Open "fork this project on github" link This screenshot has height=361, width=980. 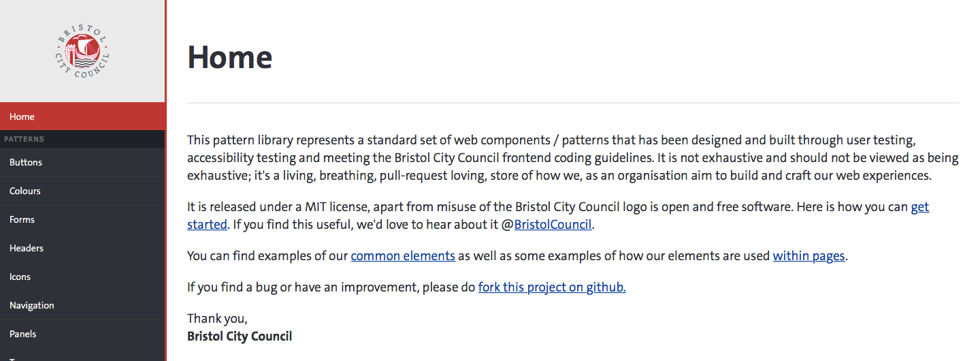coord(551,287)
